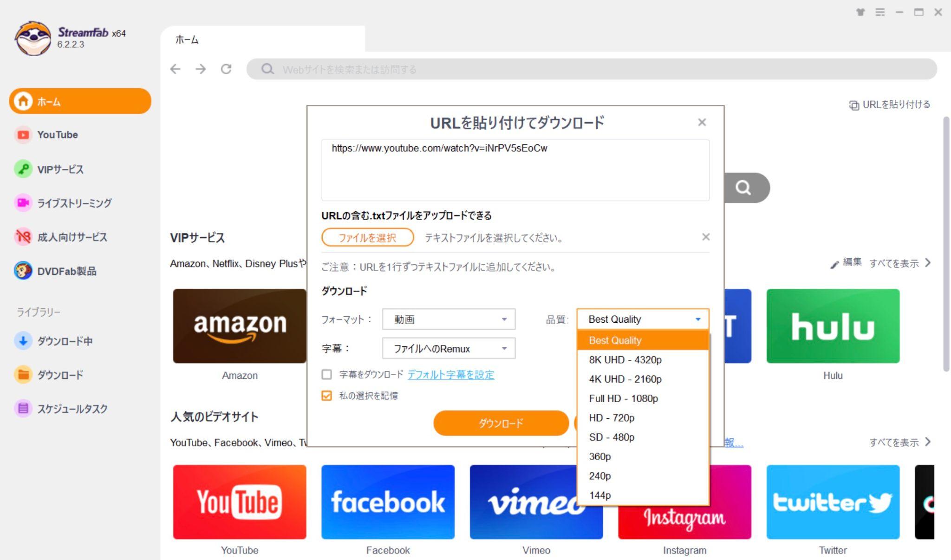Open VIPサービス in the sidebar
Viewport: 951px width, 560px height.
(x=49, y=169)
